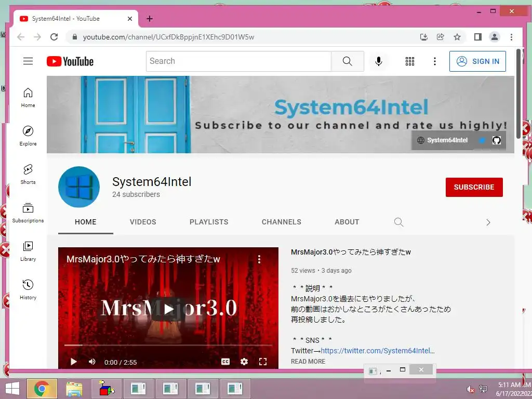Image resolution: width=532 pixels, height=399 pixels.
Task: Toggle closed captions on the player
Action: point(225,362)
